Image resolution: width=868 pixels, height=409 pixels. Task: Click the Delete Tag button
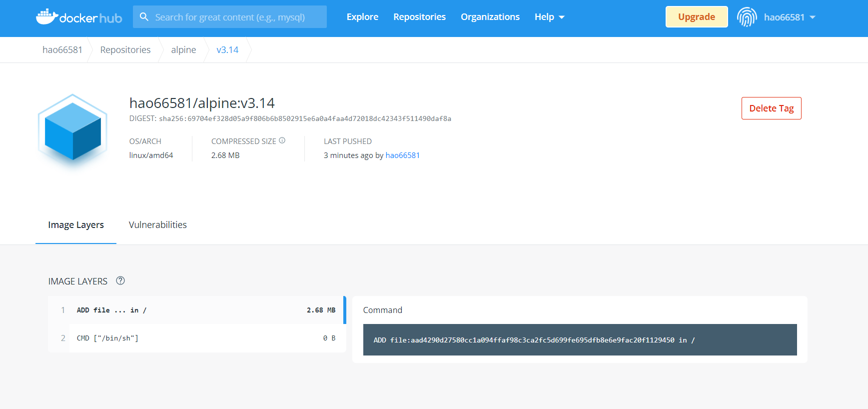771,108
